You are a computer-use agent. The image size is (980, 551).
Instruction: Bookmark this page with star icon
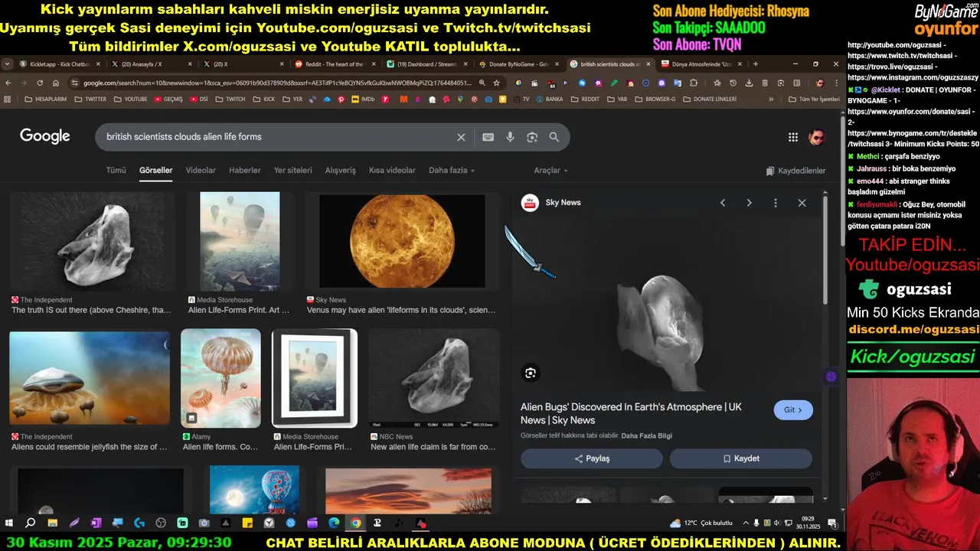(496, 83)
